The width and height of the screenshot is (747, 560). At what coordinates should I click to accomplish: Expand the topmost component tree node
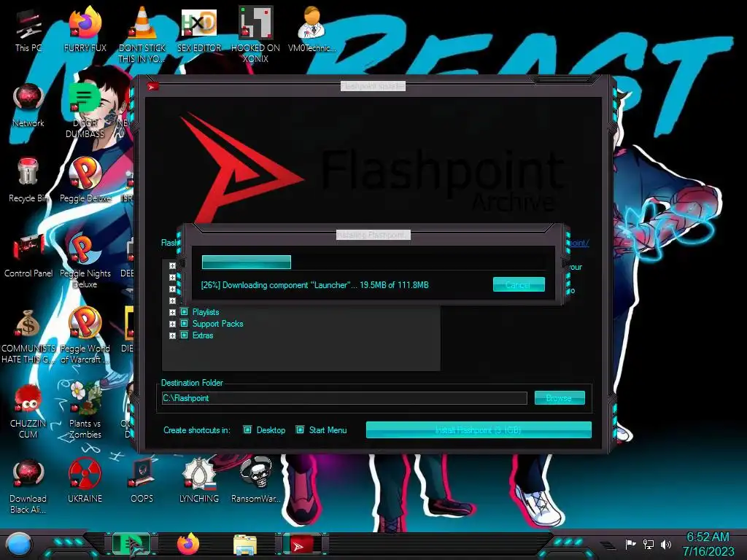pos(172,265)
